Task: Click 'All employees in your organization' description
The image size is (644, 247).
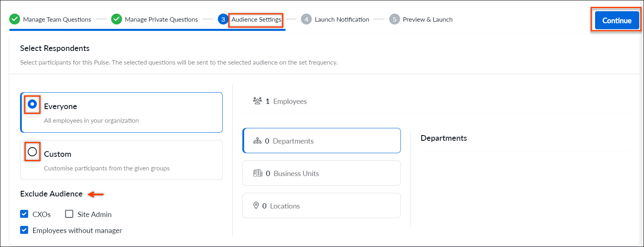Action: click(x=91, y=121)
